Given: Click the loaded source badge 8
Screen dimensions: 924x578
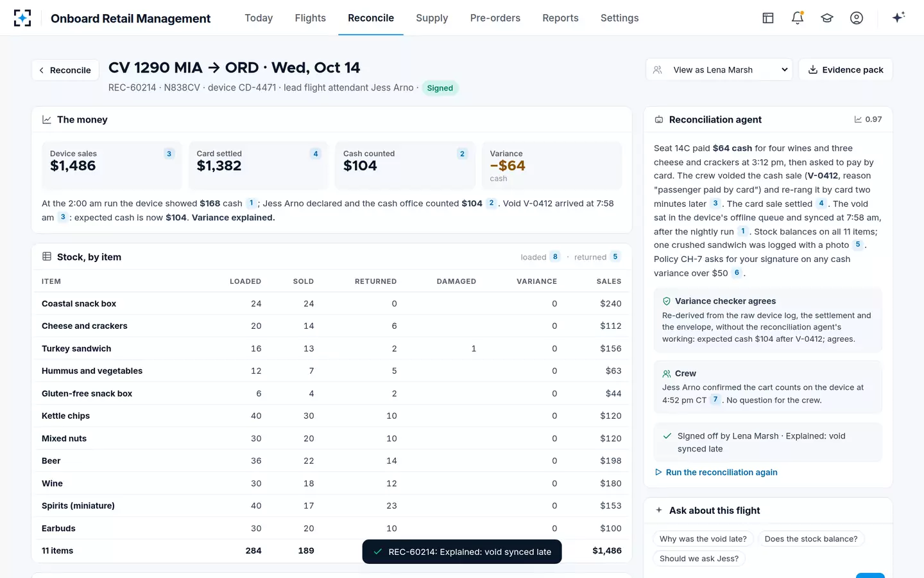Looking at the screenshot, I should point(555,256).
